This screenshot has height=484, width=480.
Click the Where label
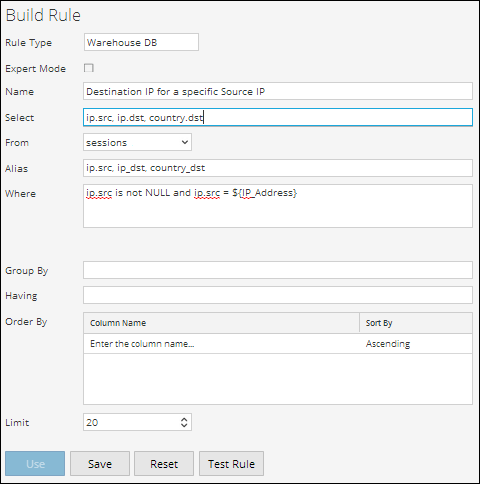point(20,194)
